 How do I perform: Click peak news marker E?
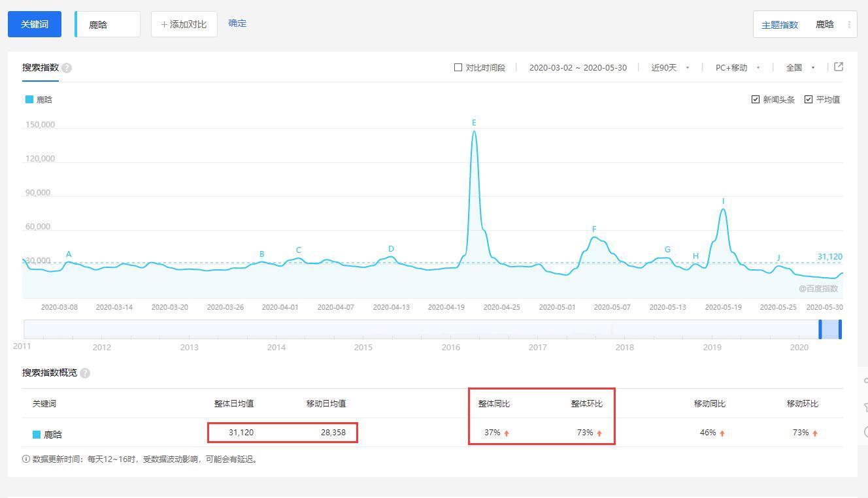pyautogui.click(x=474, y=122)
